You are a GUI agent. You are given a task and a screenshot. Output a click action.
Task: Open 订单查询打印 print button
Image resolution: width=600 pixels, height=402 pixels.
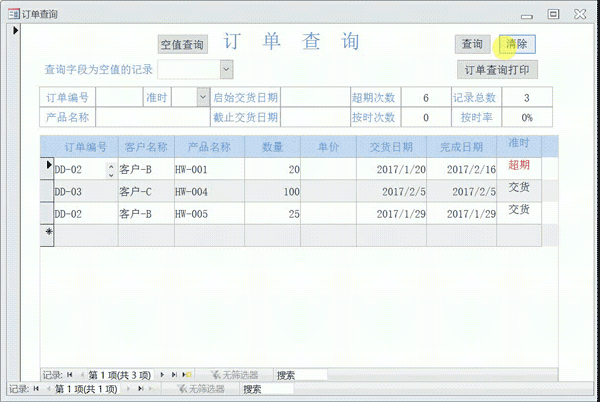tap(498, 70)
